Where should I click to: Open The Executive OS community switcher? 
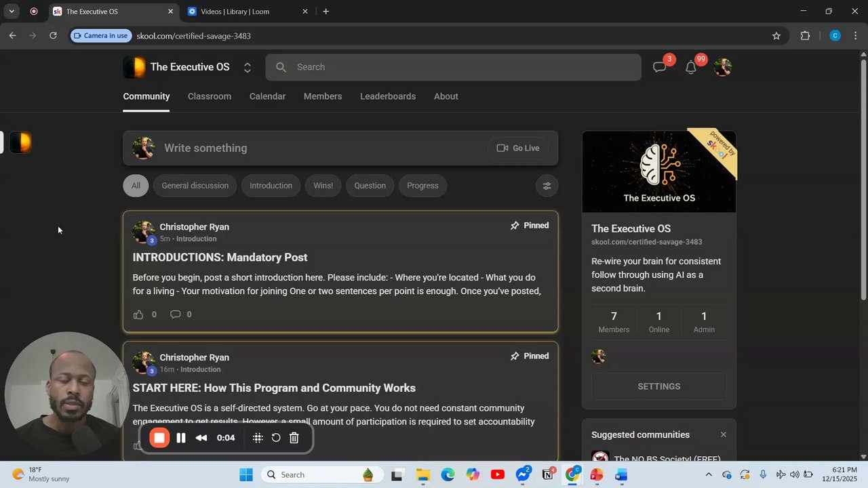(248, 67)
